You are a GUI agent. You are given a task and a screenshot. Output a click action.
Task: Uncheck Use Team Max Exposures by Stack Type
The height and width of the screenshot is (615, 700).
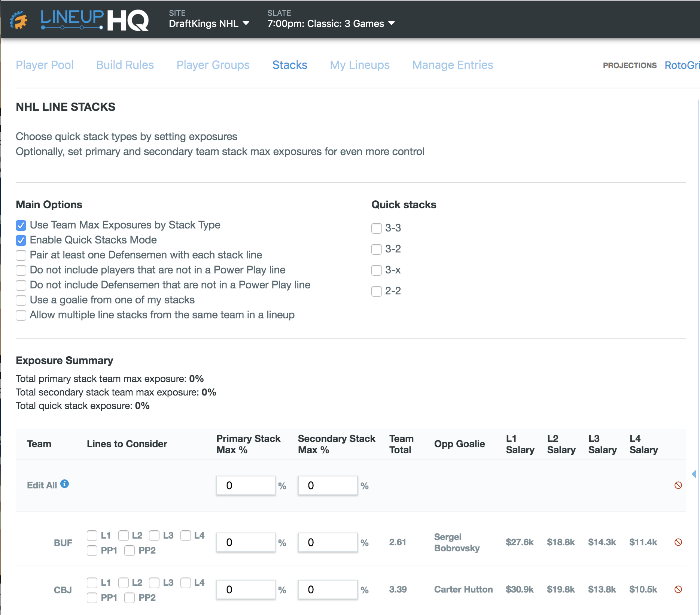coord(21,225)
